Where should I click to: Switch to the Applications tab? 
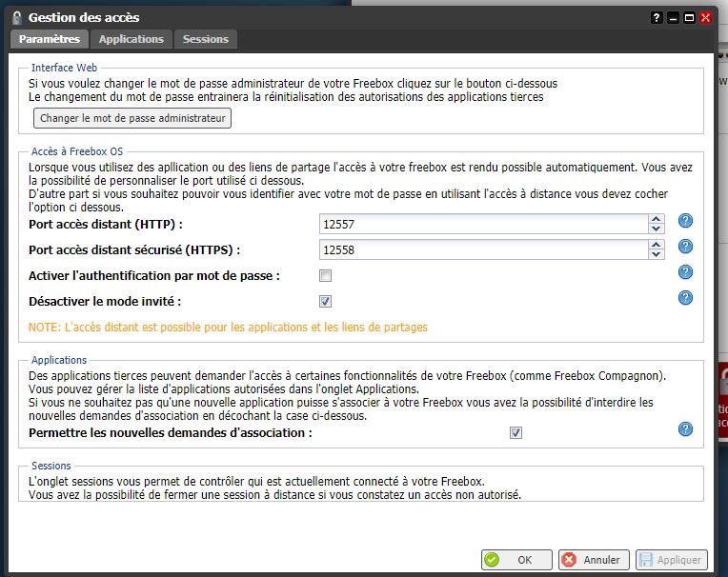131,39
